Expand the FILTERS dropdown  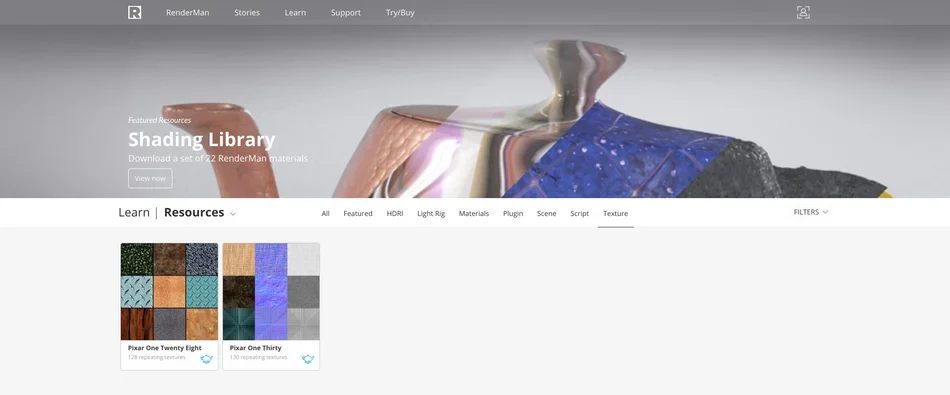811,212
